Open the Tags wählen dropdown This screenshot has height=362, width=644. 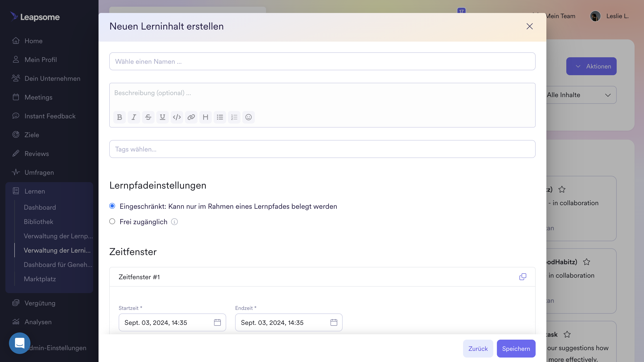(x=322, y=149)
